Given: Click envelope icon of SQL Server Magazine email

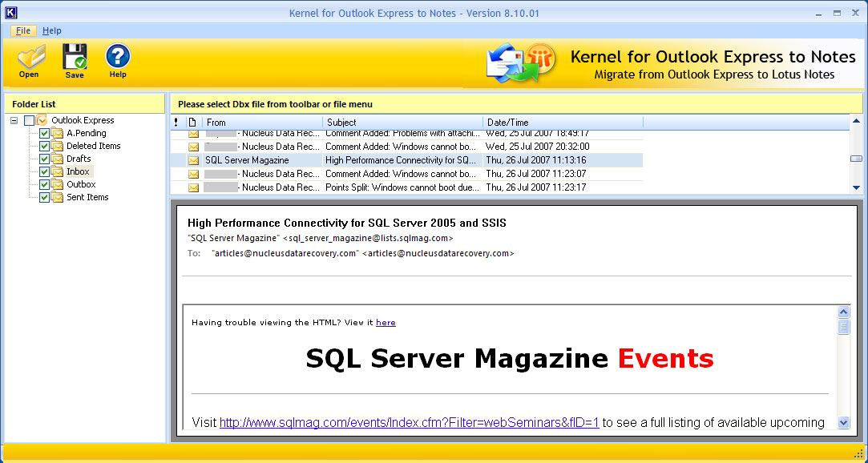Looking at the screenshot, I should tap(193, 160).
